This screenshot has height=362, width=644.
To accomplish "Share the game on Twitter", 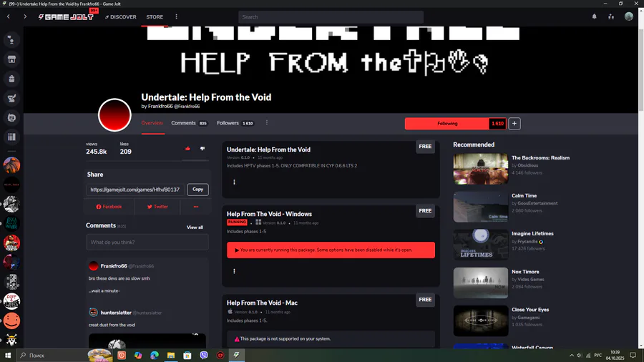I will point(157,207).
